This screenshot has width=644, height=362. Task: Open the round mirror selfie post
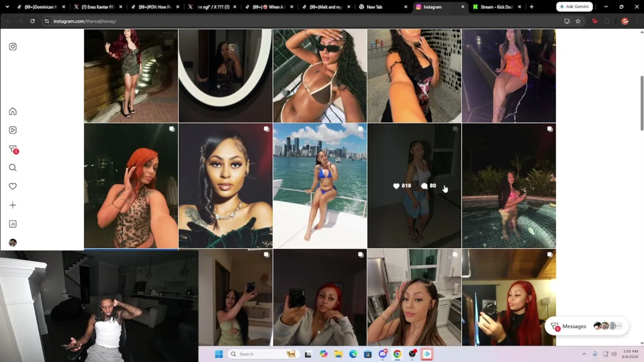tap(225, 75)
